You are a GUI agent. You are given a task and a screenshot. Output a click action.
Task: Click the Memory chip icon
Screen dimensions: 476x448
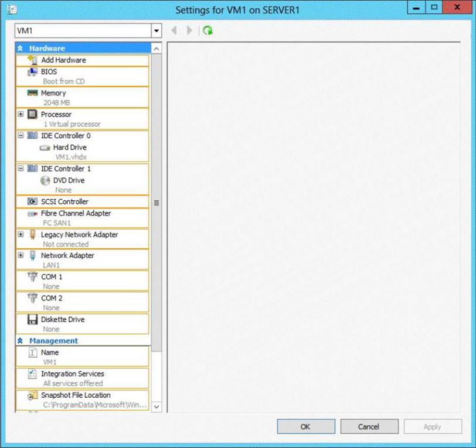[x=32, y=93]
